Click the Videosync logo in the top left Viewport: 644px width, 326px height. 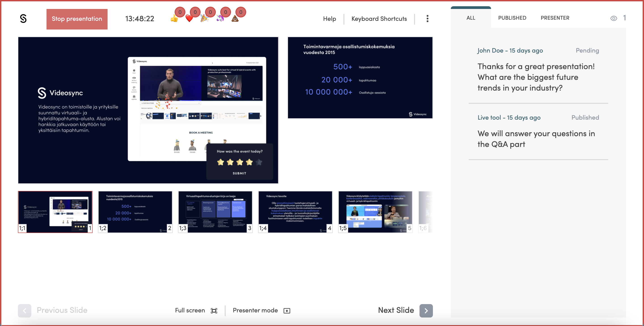(23, 19)
